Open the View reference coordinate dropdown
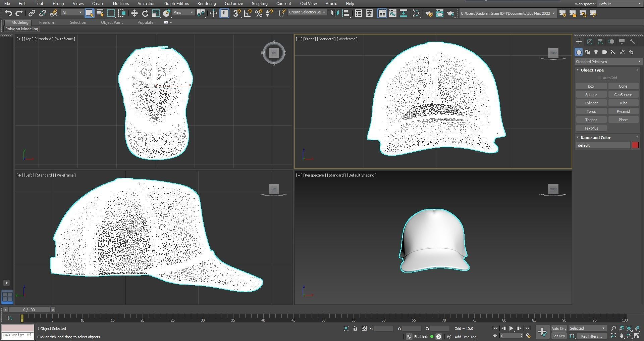Image resolution: width=644 pixels, height=341 pixels. pos(183,13)
